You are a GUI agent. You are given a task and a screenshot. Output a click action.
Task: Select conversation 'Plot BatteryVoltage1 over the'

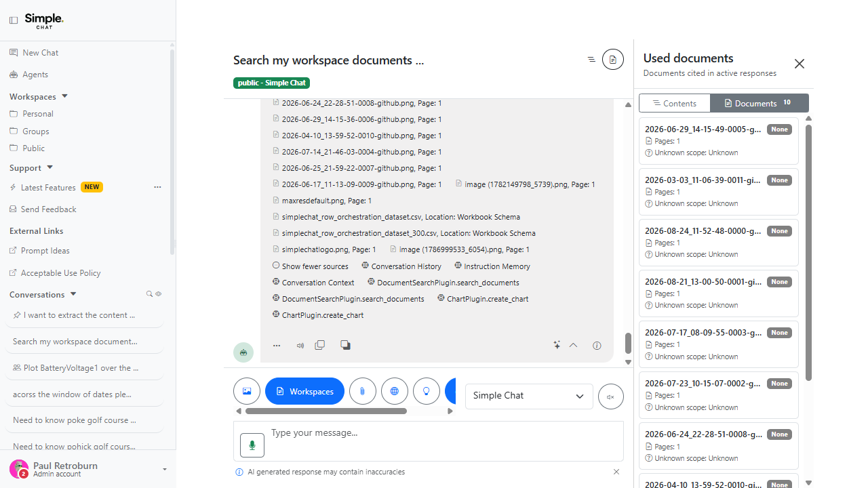[84, 368]
